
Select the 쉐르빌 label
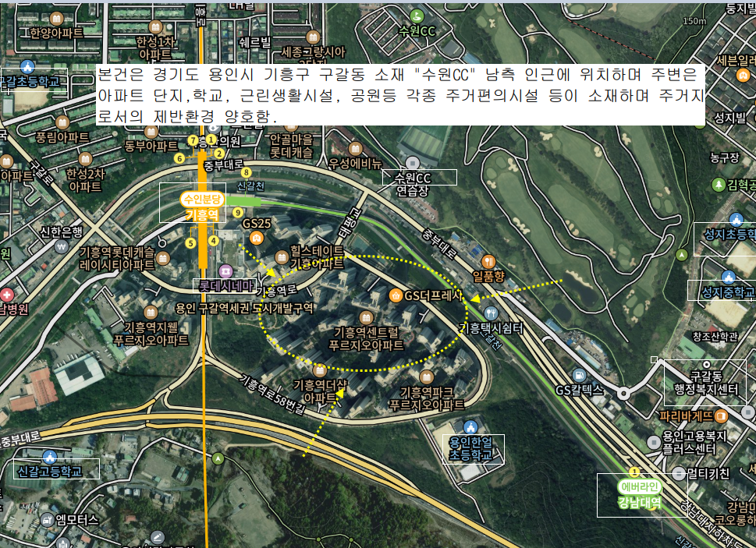[255, 42]
